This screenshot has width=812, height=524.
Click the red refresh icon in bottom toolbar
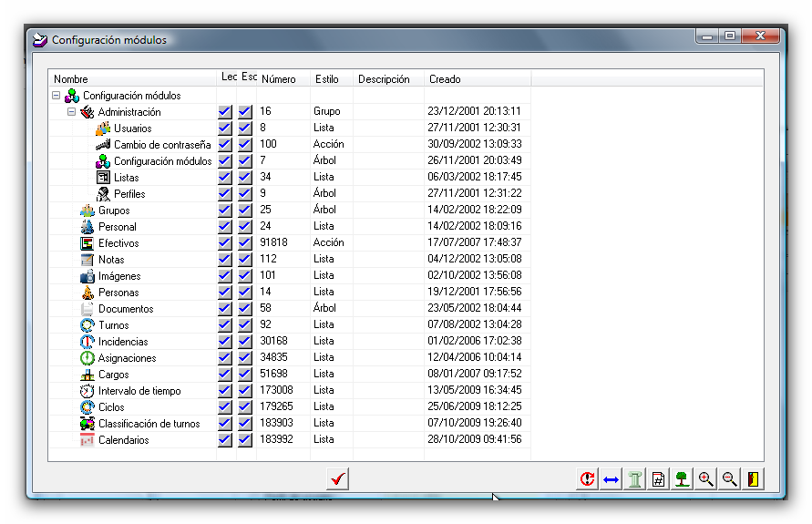587,478
